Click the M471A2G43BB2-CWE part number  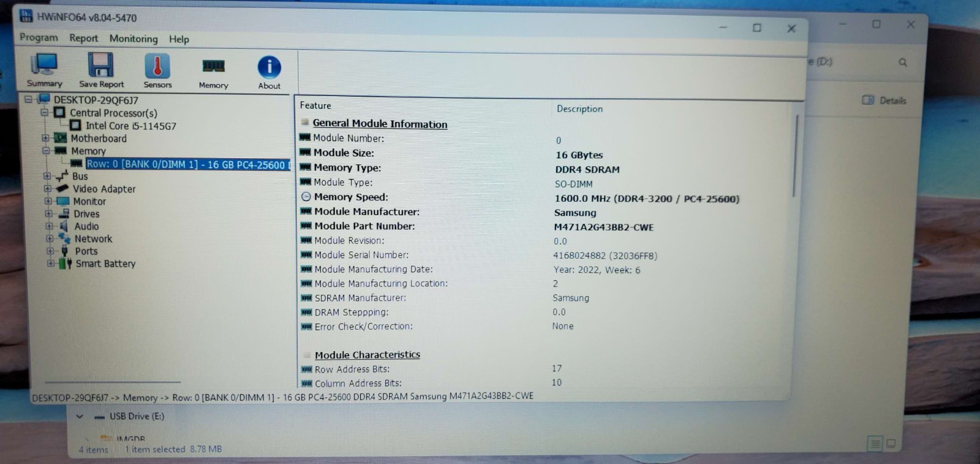click(603, 227)
